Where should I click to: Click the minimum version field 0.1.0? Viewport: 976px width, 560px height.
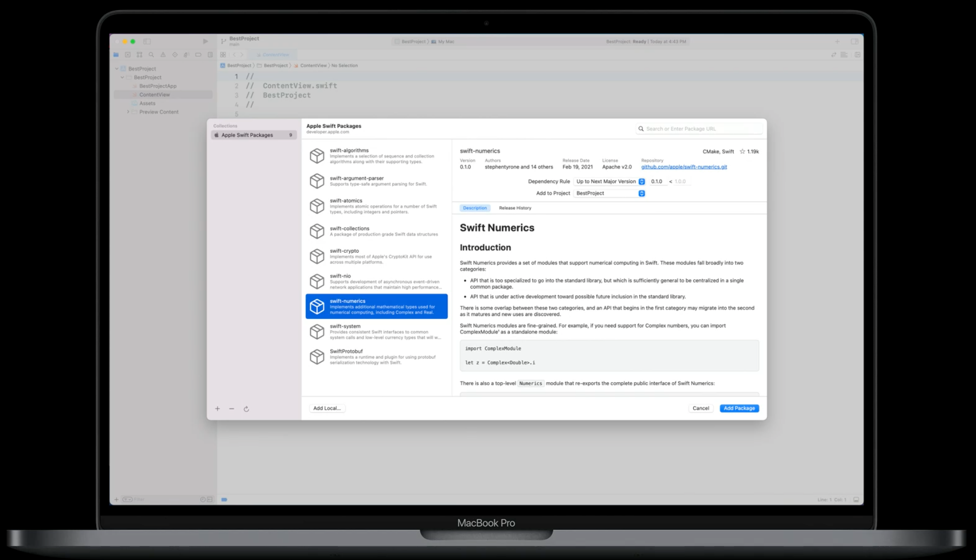[657, 182]
